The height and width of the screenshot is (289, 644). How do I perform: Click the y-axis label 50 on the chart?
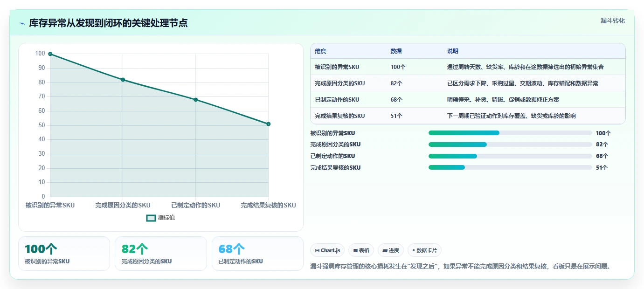point(42,125)
